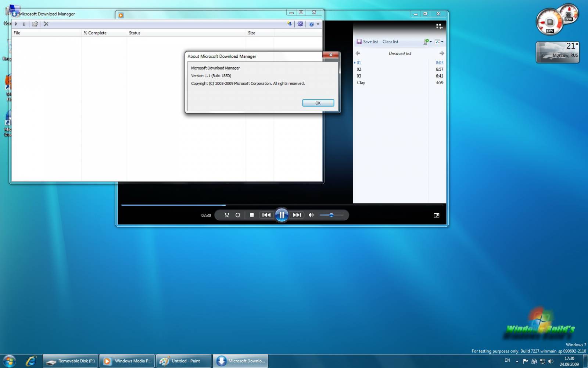Click Save list in Media Player
588x368 pixels.
(x=367, y=42)
